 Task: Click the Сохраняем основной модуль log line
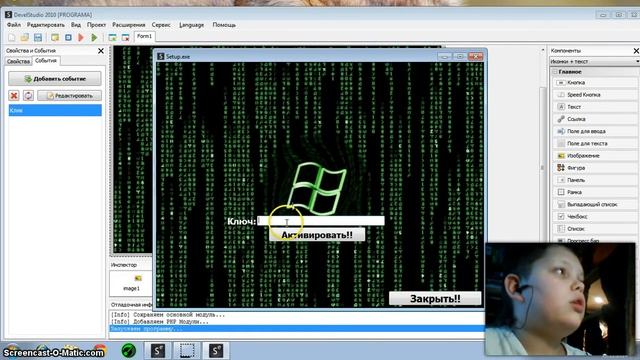tap(168, 315)
